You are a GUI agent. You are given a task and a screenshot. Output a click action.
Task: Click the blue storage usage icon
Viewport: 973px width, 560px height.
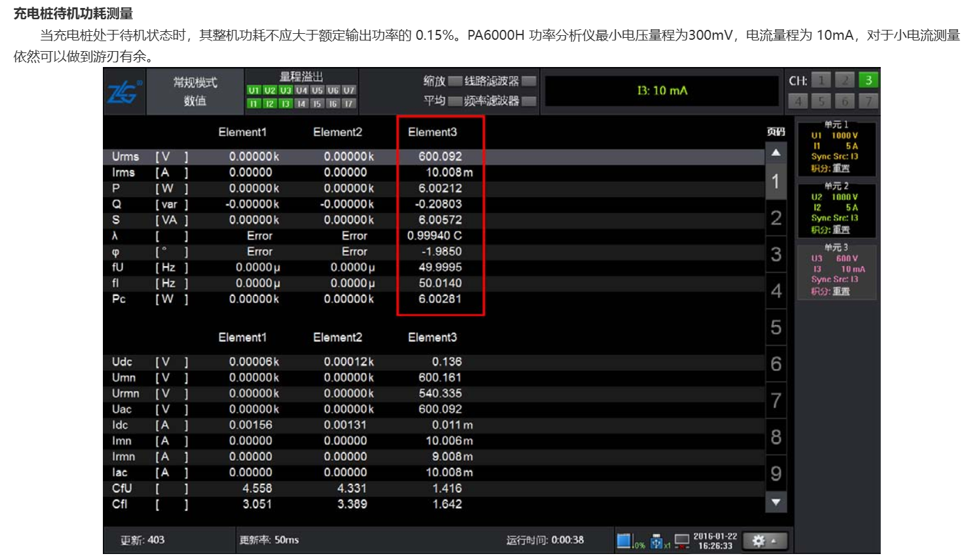[624, 541]
